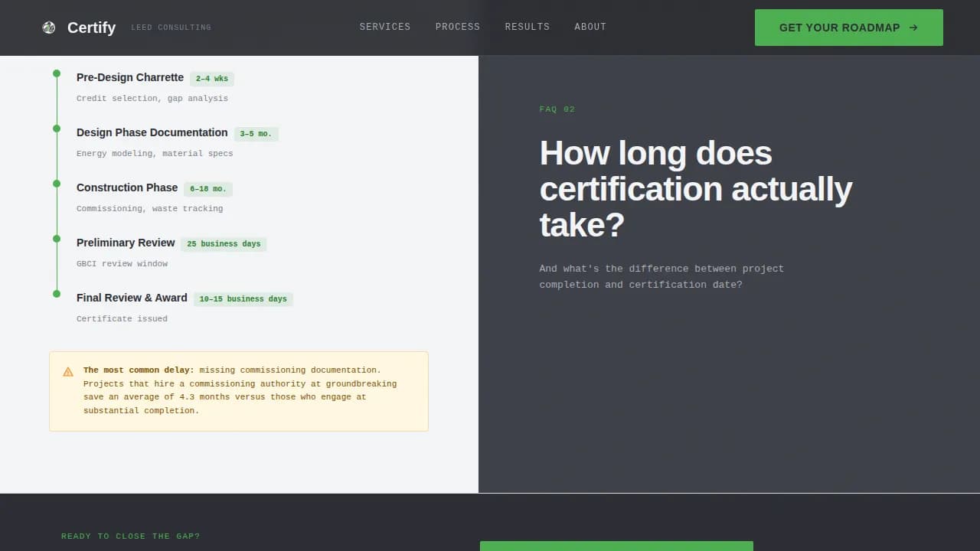The height and width of the screenshot is (551, 980).
Task: Click the Certify brand name
Action: tap(91, 28)
